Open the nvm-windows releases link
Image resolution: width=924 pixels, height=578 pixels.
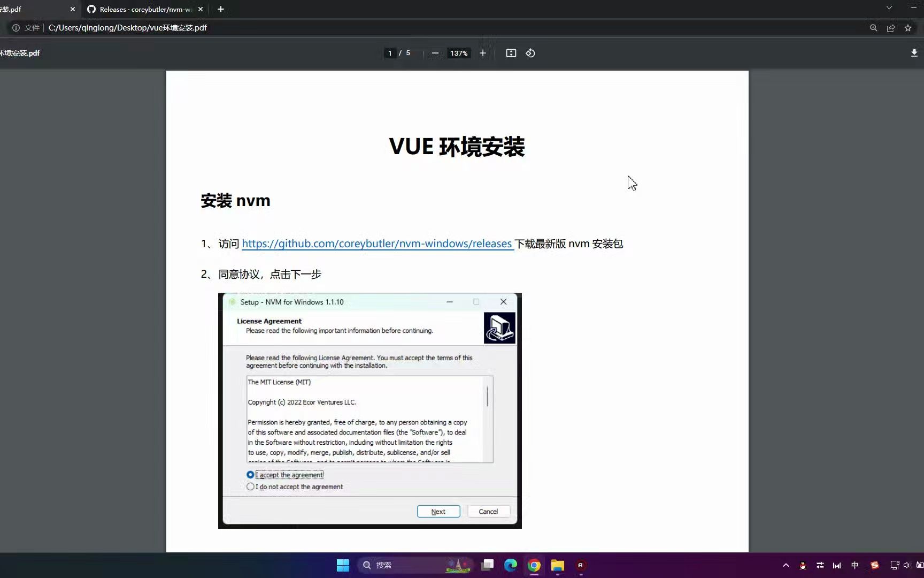378,244
